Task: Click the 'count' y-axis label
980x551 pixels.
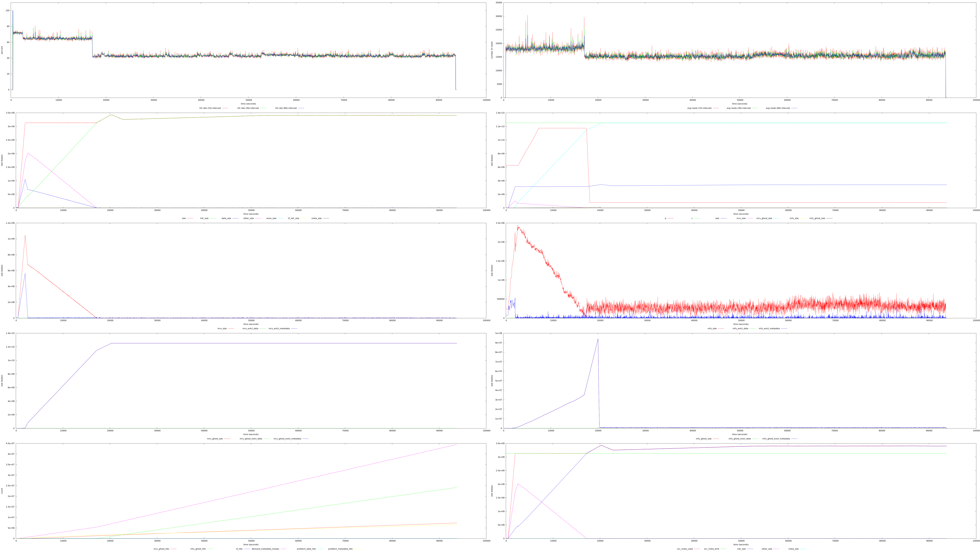Action: [x=2, y=491]
